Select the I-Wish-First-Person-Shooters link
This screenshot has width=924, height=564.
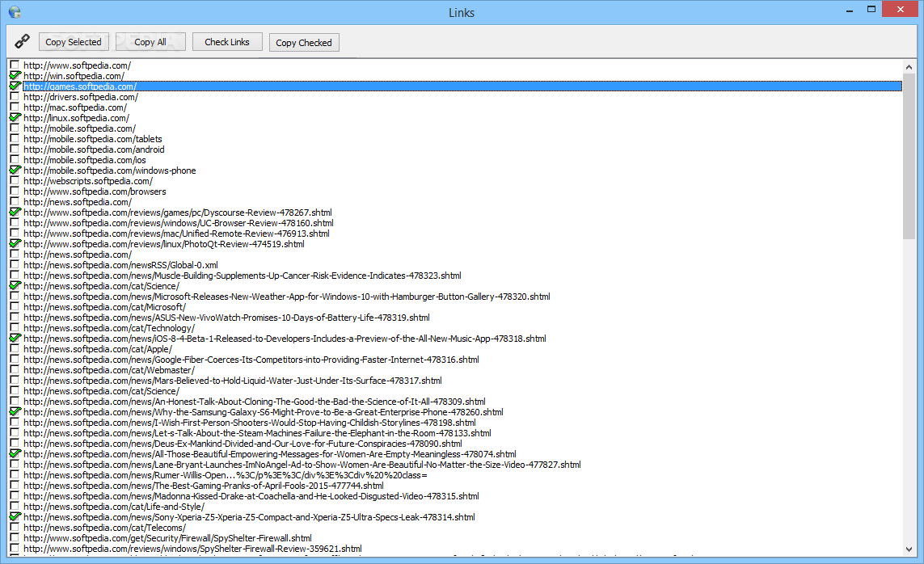[250, 423]
